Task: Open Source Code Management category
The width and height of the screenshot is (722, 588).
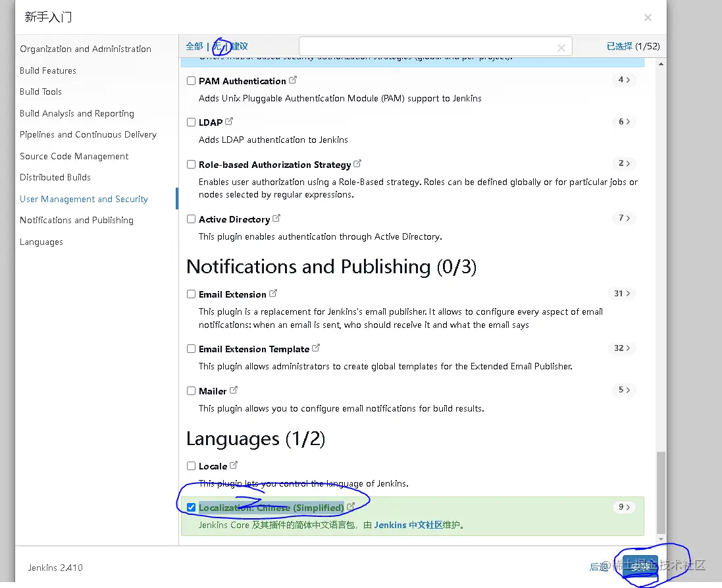Action: tap(74, 156)
